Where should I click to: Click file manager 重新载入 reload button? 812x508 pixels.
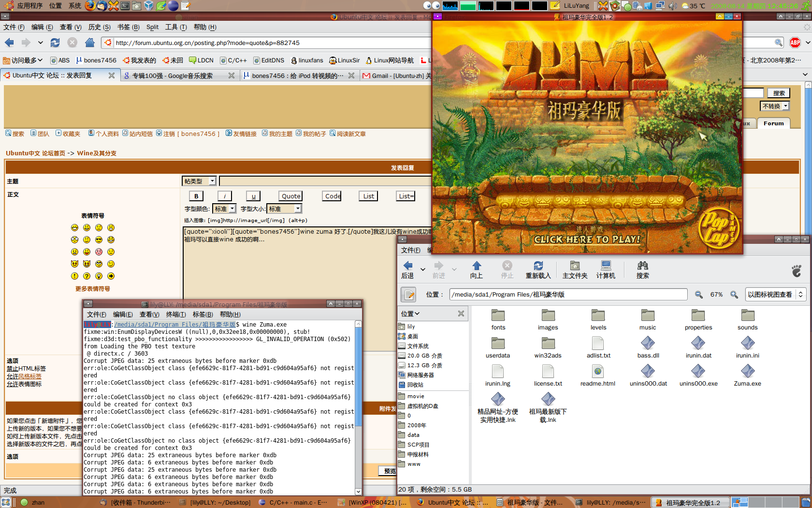pos(538,270)
